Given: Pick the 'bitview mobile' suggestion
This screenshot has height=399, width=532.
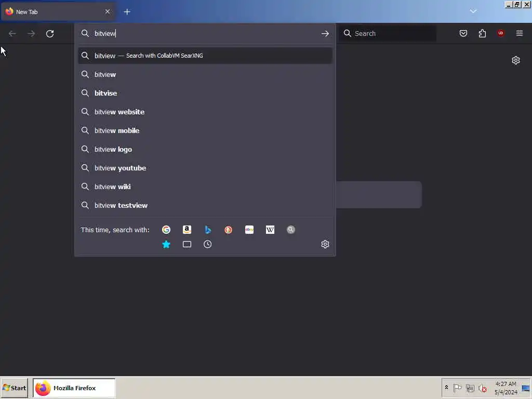Looking at the screenshot, I should tap(205, 130).
